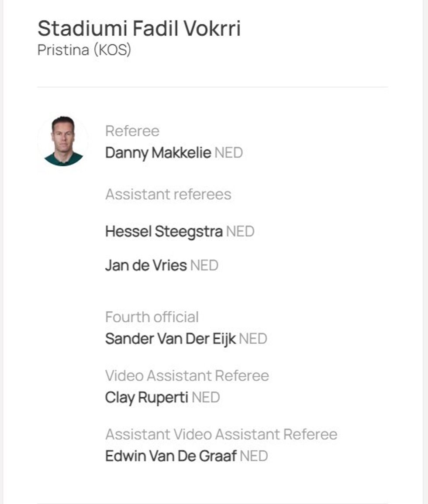
Task: Click NED code next to Edwin Van De Graaf
Action: 254,456
